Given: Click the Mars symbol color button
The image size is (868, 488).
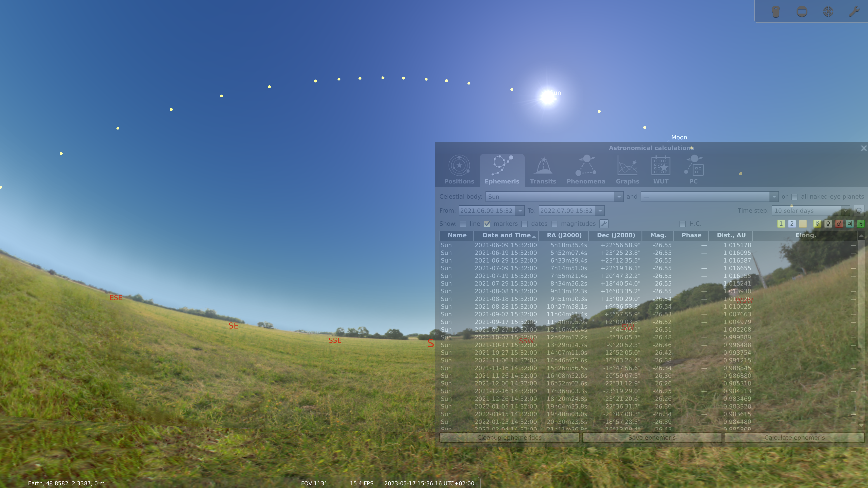Looking at the screenshot, I should pos(839,224).
